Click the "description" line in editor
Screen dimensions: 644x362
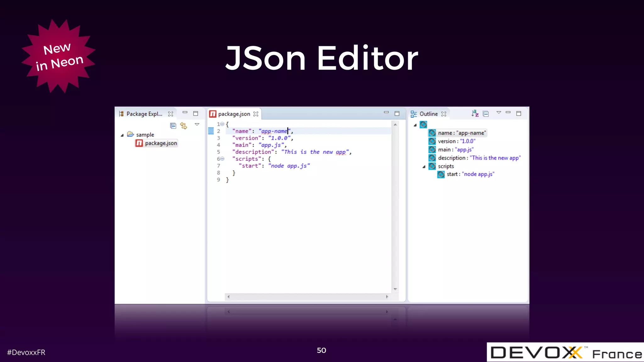tap(291, 152)
